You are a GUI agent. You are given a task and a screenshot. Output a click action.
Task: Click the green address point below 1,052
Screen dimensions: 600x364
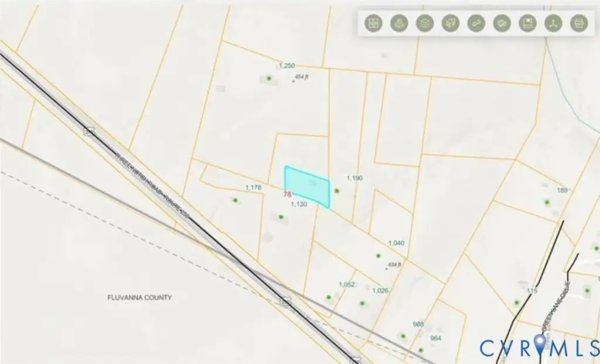[328, 297]
